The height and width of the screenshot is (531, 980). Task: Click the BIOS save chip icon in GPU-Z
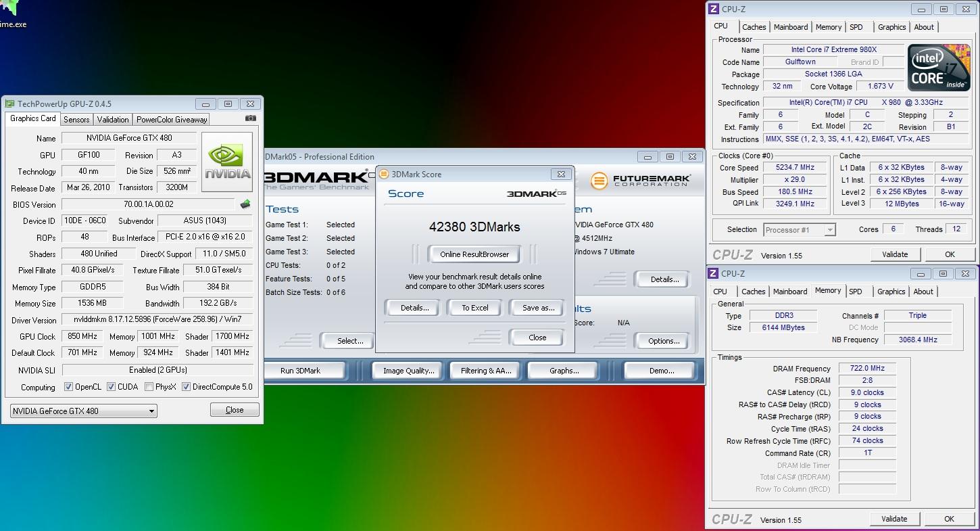[245, 204]
